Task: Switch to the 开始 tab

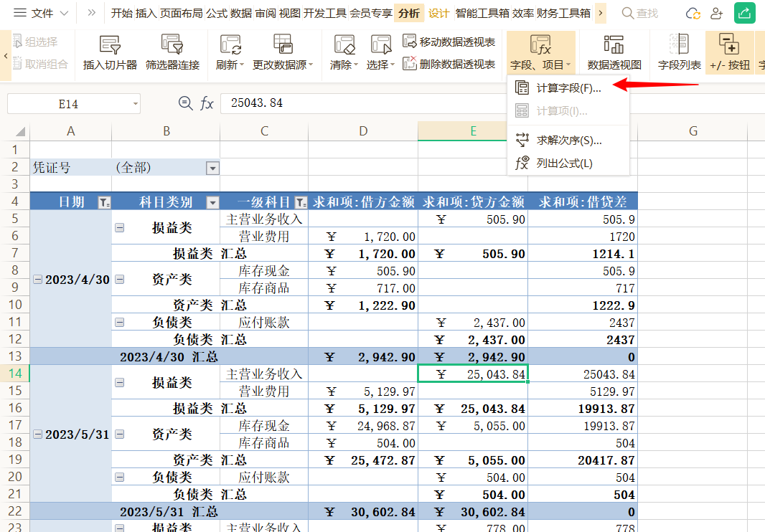Action: pyautogui.click(x=121, y=13)
